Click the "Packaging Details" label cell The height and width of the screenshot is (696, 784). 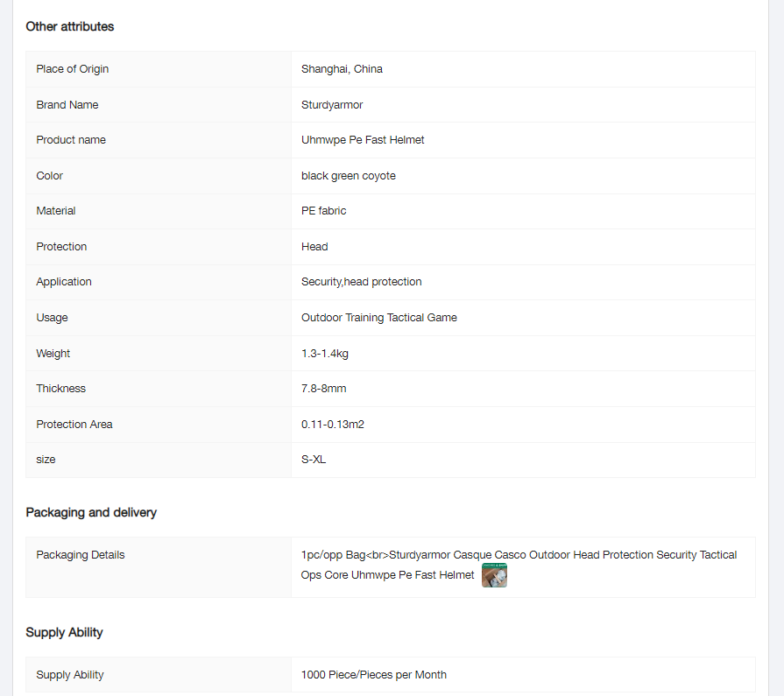tap(81, 555)
